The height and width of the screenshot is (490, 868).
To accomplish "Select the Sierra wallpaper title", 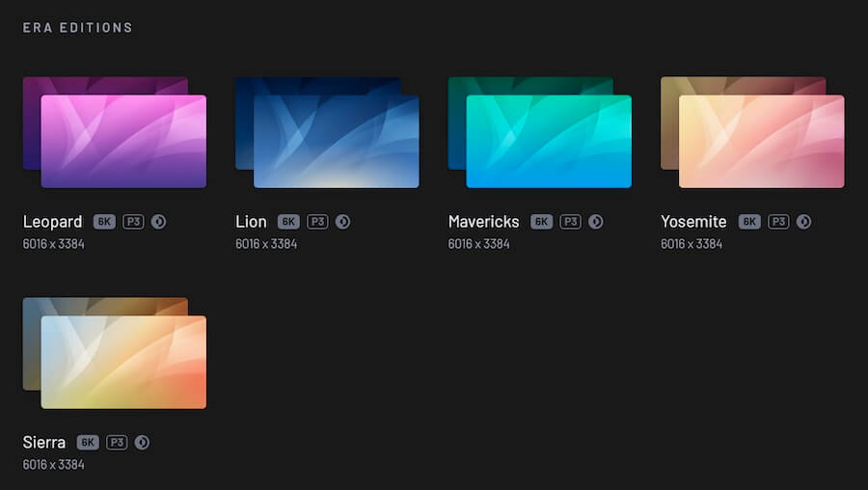I will [44, 443].
